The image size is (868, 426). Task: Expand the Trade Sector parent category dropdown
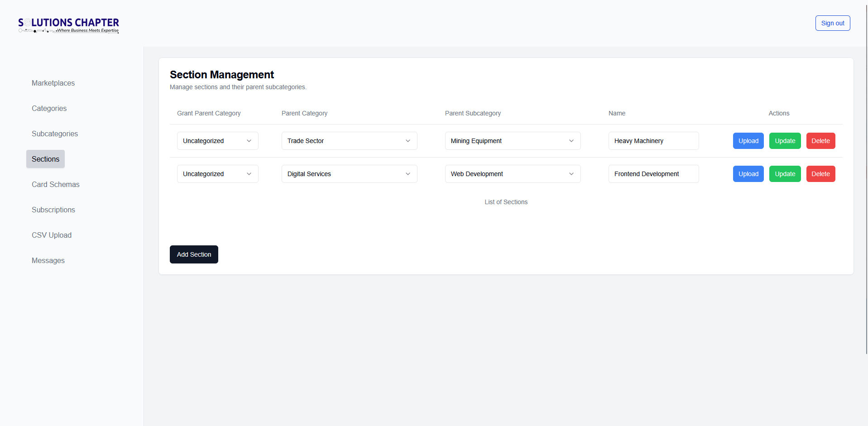[349, 141]
